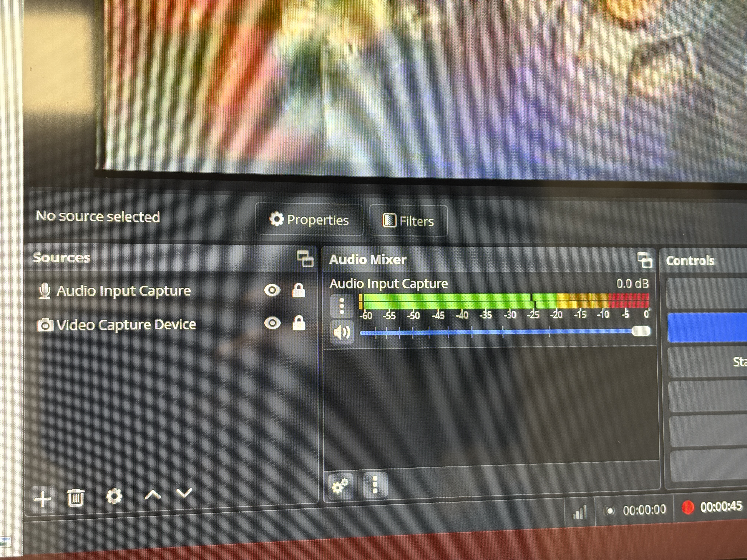Unlock the Audio Input Capture source
This screenshot has height=560, width=747.
coord(298,290)
